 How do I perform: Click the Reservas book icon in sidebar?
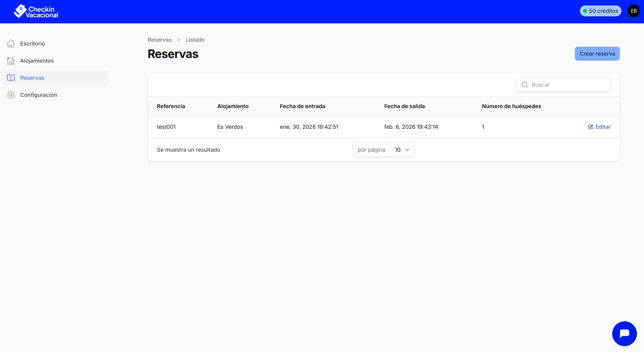pos(11,77)
